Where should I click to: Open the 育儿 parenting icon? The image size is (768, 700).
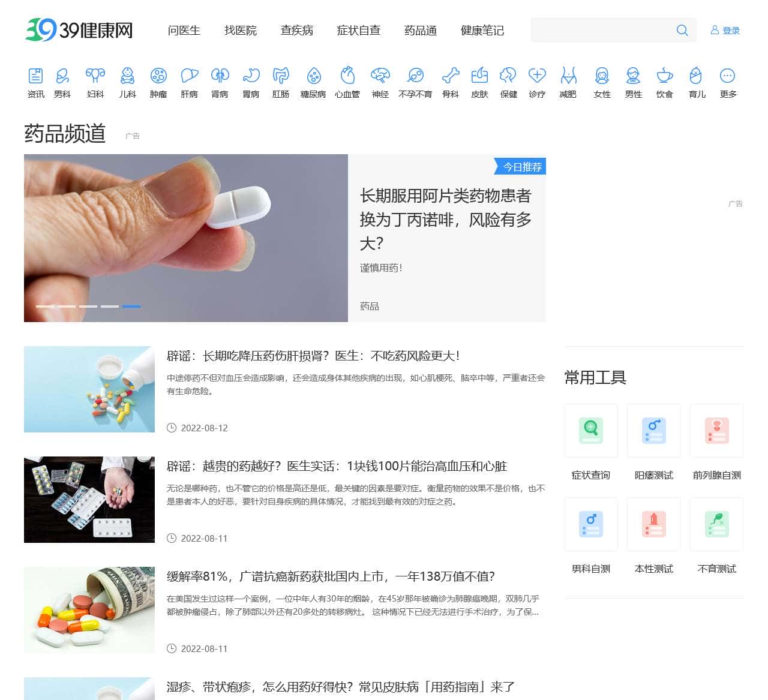point(696,76)
